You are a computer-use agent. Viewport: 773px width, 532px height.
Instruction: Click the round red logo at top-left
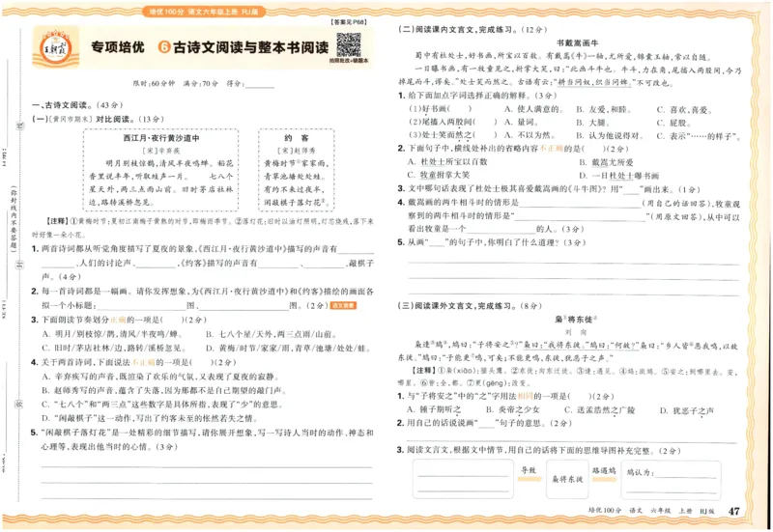55,47
